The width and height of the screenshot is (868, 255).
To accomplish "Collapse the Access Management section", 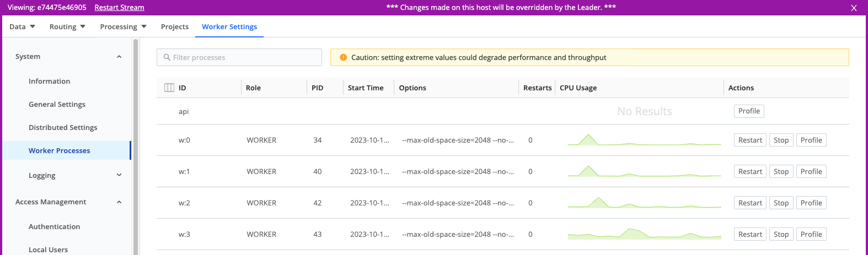I will (x=119, y=202).
